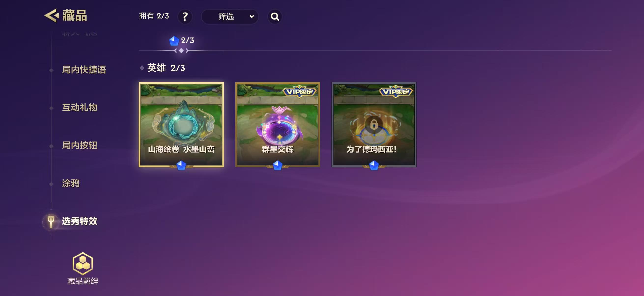Screen dimensions: 644x296
Task: Open the 局内按钮 category
Action: point(80,145)
